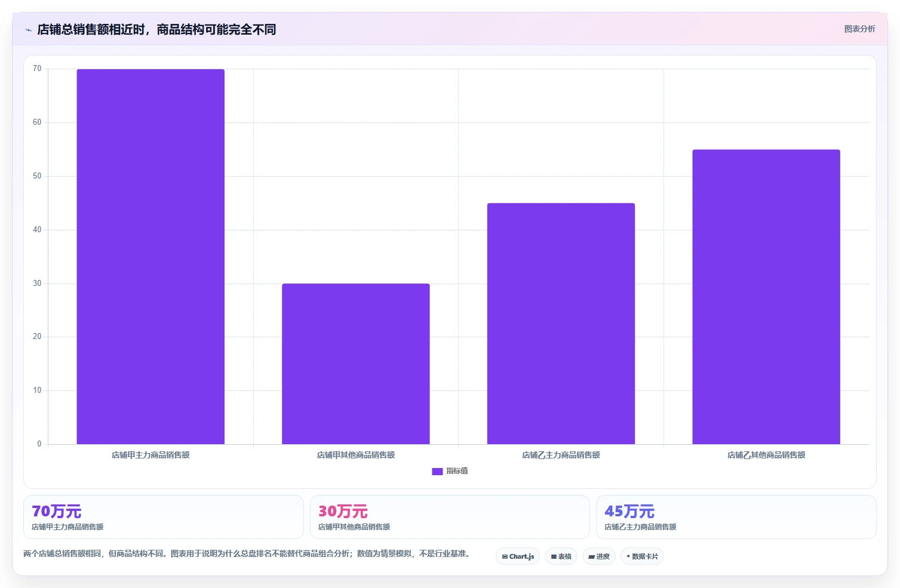Click the x-axis label 店铺乙主力商品销售额
Screen dimensions: 900x588
point(561,455)
